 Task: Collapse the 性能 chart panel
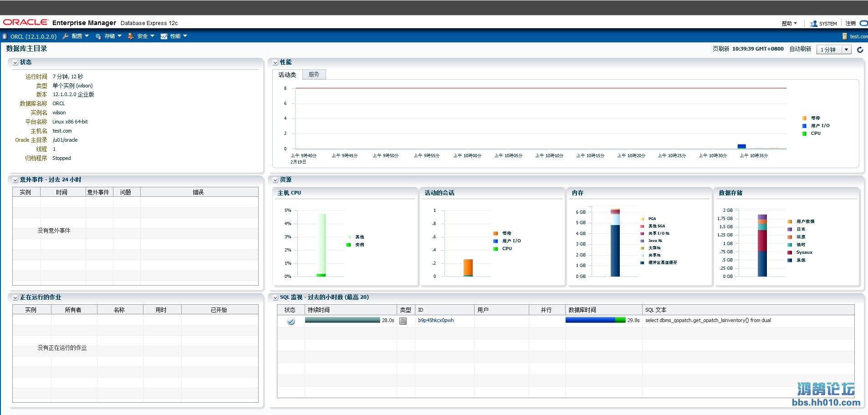click(276, 62)
